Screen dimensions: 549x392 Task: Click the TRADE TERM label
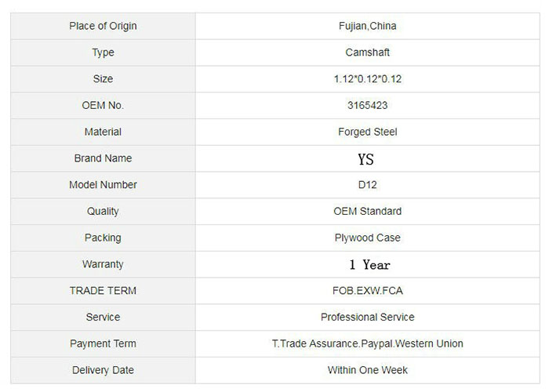coord(103,291)
